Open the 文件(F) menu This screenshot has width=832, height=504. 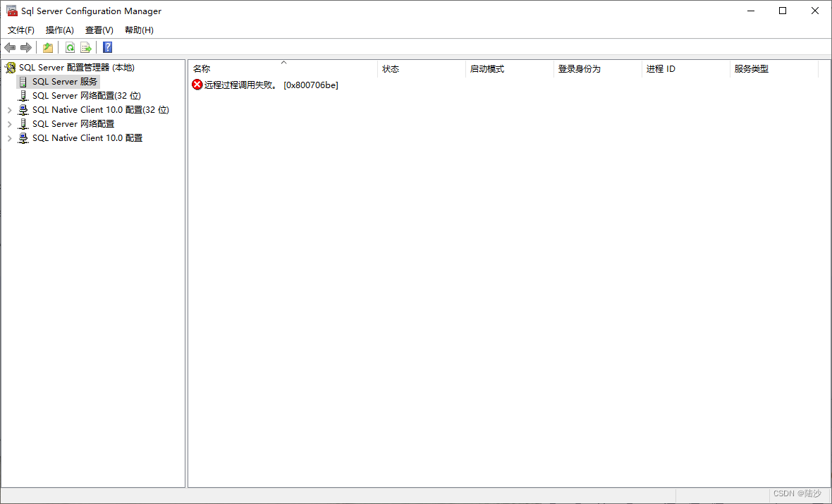(21, 30)
